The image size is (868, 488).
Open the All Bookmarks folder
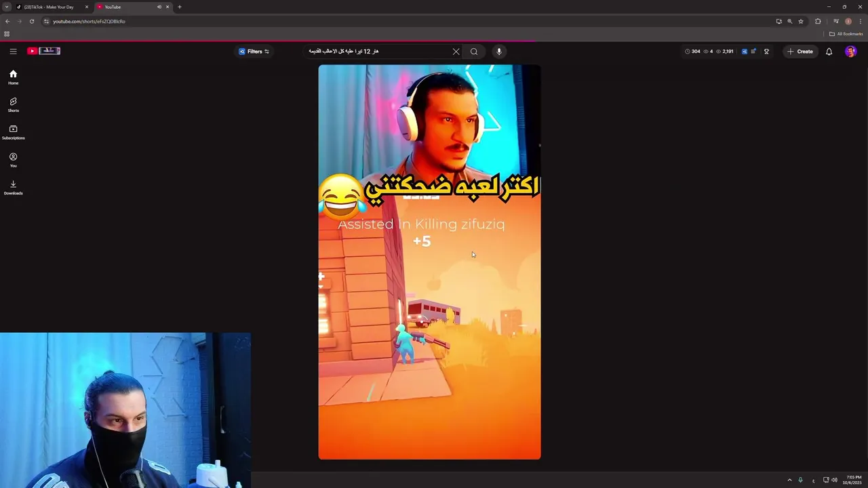846,34
